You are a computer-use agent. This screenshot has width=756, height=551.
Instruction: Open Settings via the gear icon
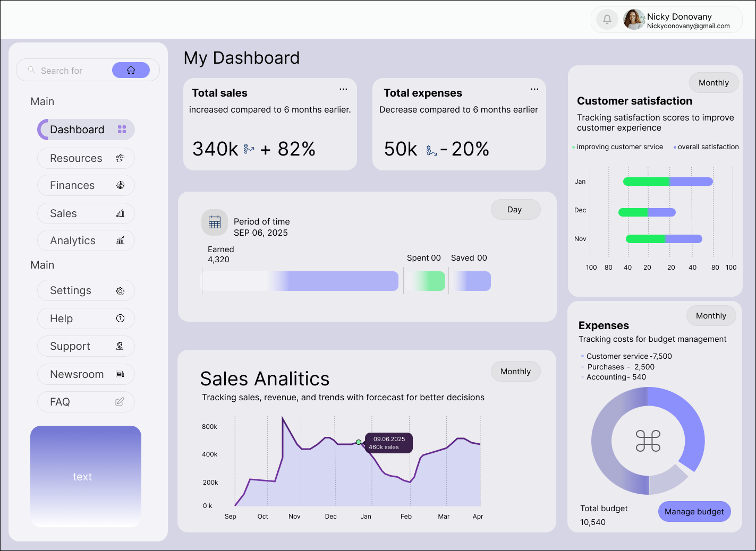coord(121,290)
